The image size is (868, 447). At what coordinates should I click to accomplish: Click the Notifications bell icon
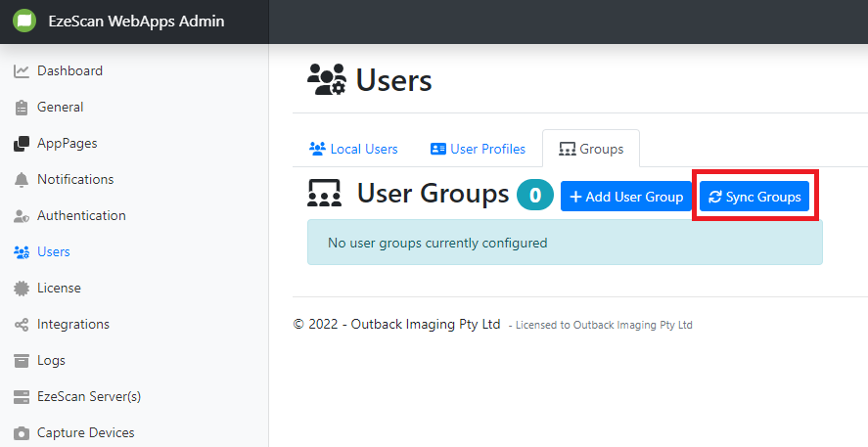pos(22,180)
